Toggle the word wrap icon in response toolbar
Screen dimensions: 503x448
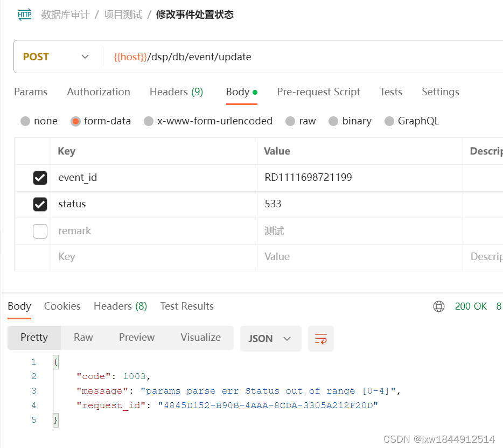[x=321, y=339]
